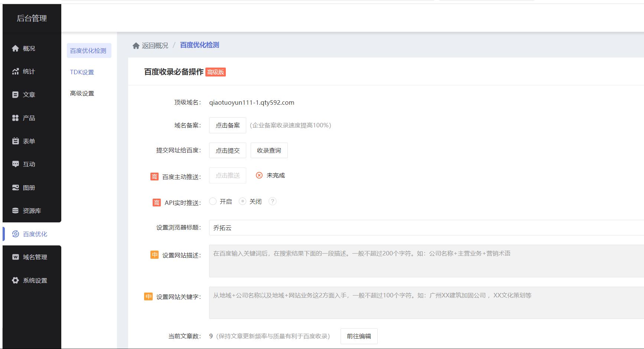Click the 中 badge beside 设置网站关键字

point(148,296)
